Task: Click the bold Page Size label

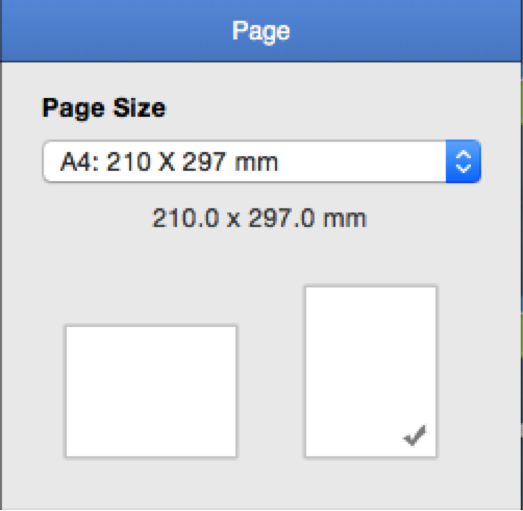Action: [104, 108]
